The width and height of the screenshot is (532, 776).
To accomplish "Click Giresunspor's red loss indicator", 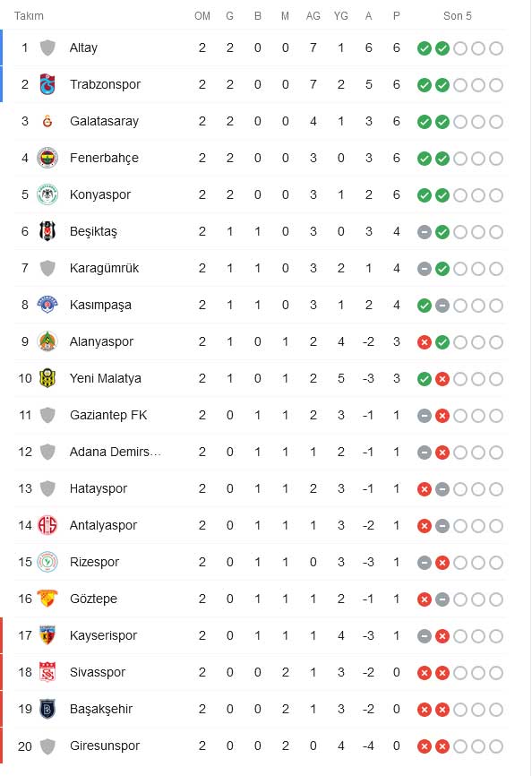I will 424,746.
